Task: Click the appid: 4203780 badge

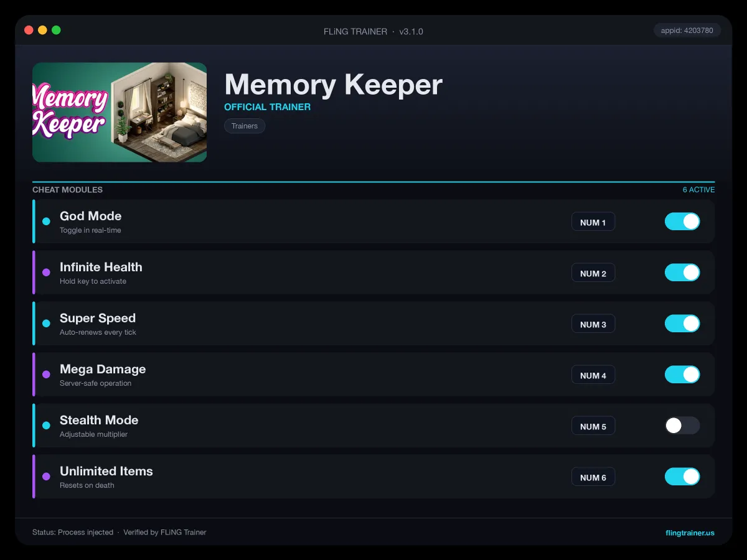Action: click(687, 30)
